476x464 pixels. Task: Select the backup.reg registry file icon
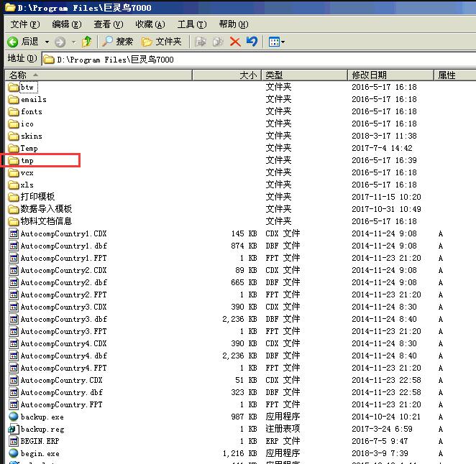click(13, 429)
